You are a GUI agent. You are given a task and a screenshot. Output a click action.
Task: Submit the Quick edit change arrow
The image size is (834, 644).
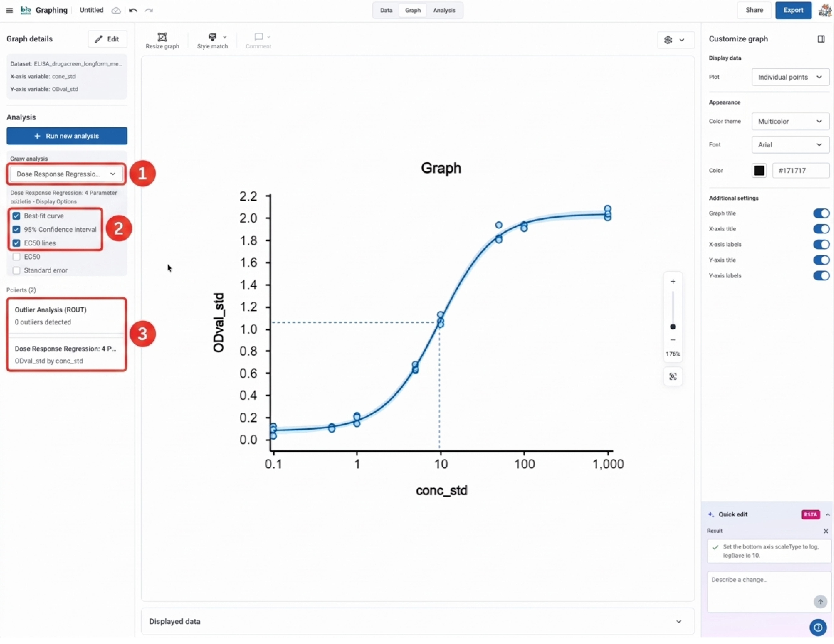(x=821, y=602)
